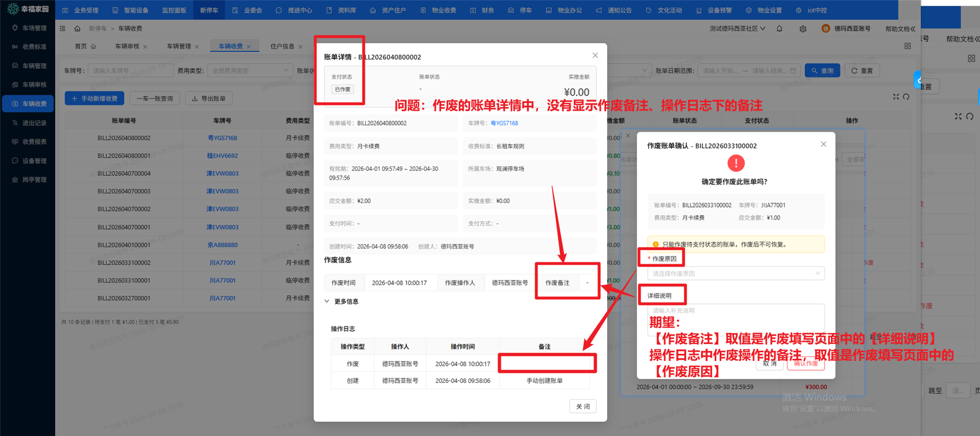Open the 车场管理 sidebar item
Viewport: 980px width, 436px height.
pos(29,27)
